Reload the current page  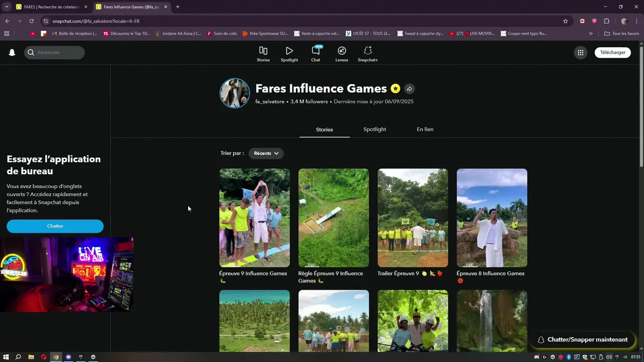point(32,21)
